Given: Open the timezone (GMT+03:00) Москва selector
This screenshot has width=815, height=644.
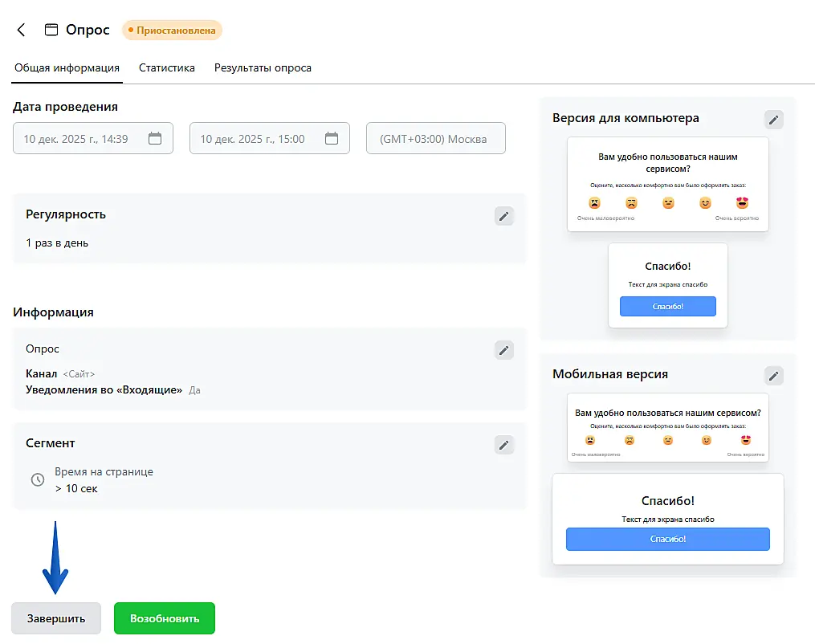Looking at the screenshot, I should pyautogui.click(x=435, y=138).
